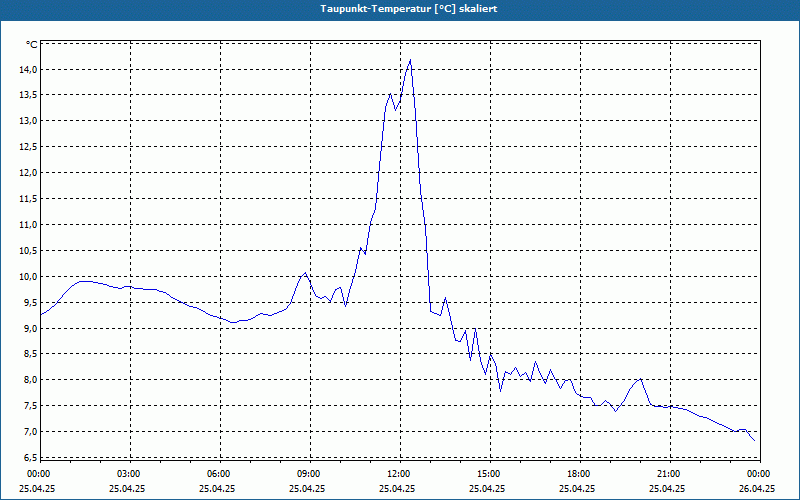The width and height of the screenshot is (800, 500).
Task: Select the '6,5' y-axis label
Action: (x=31, y=458)
